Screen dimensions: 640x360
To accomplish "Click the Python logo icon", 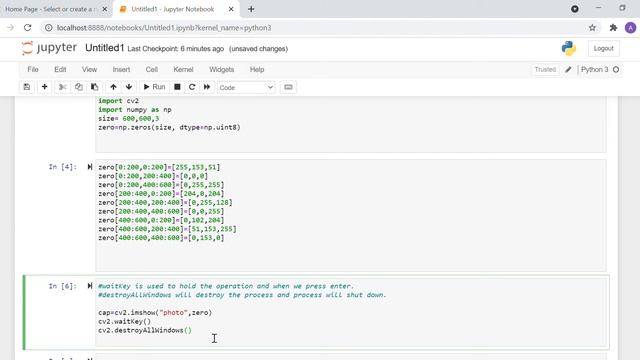I will point(569,48).
